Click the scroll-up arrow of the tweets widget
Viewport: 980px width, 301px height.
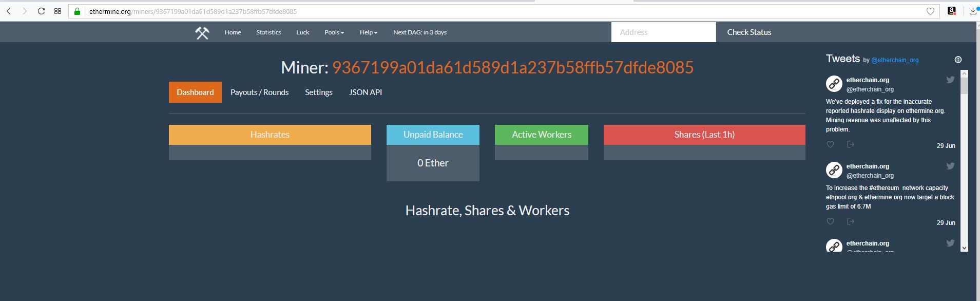point(964,74)
